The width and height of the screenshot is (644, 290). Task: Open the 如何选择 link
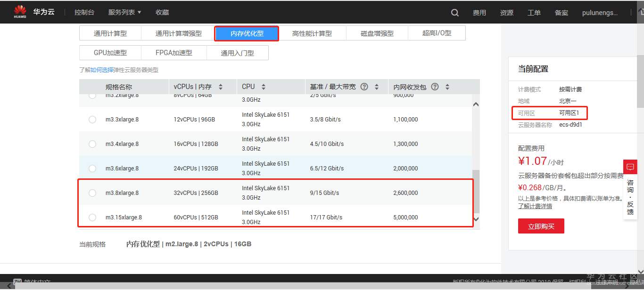coord(102,70)
